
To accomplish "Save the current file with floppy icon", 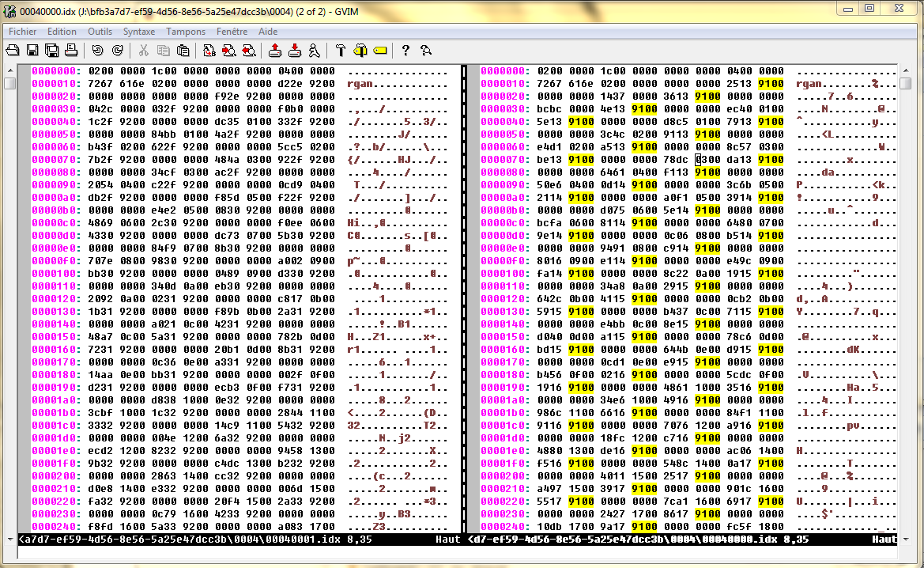I will [32, 51].
